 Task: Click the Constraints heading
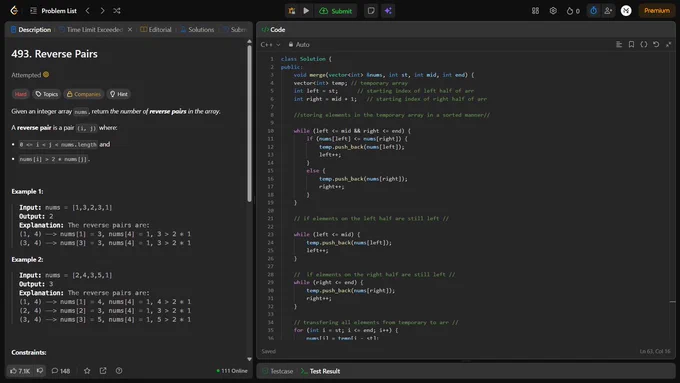[29, 352]
